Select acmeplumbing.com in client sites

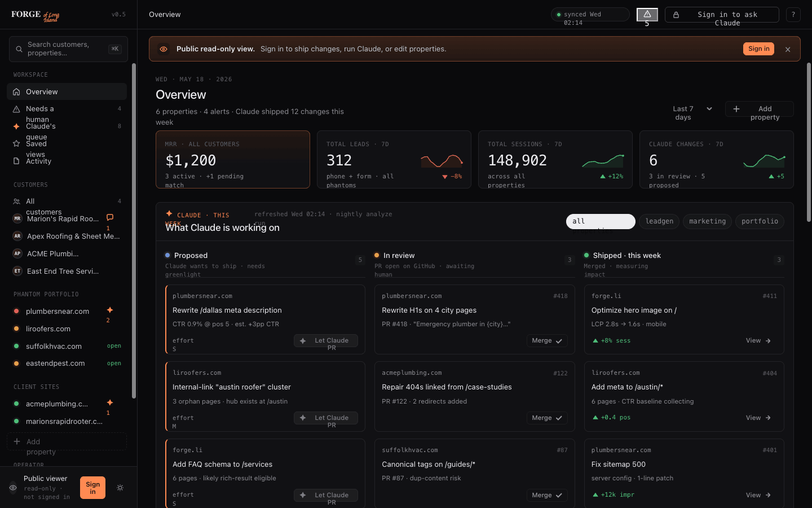(57, 404)
